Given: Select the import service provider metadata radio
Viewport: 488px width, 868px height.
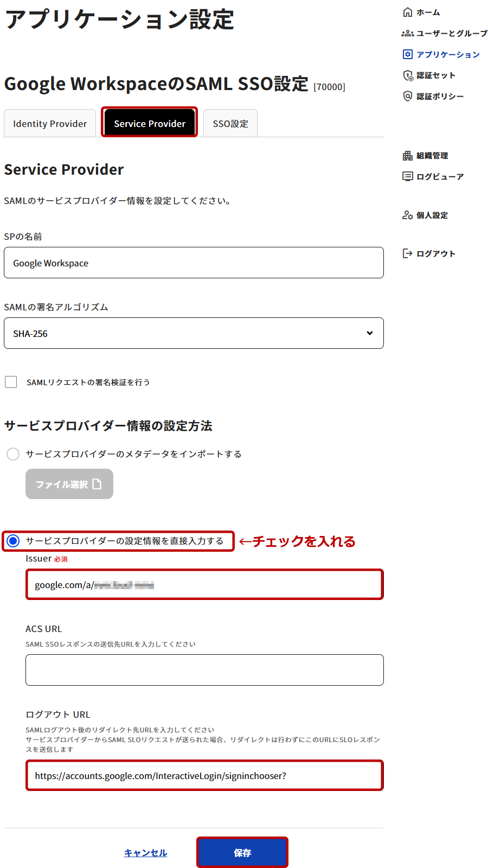Looking at the screenshot, I should tap(13, 454).
